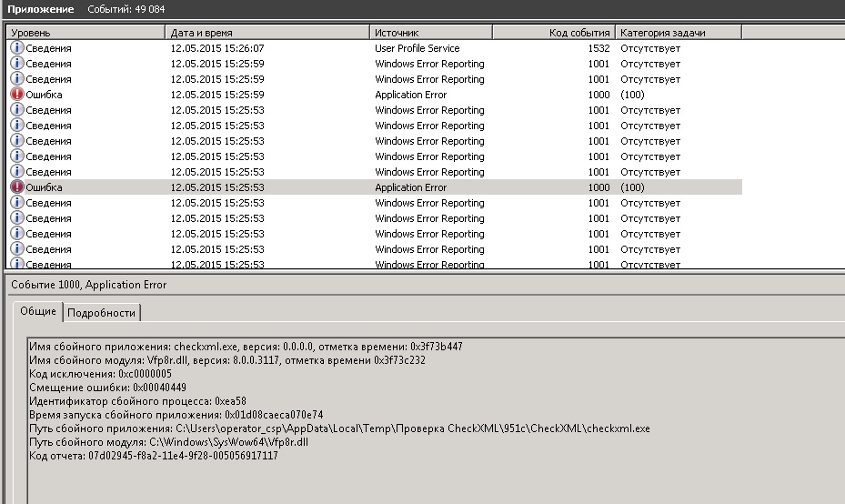Viewport: 845px width, 504px height.
Task: Open the Общие tab
Action: click(38, 311)
